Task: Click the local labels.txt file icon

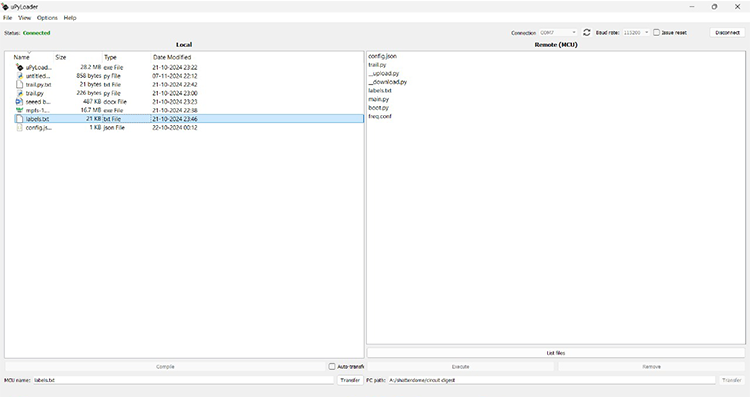Action: pos(20,119)
